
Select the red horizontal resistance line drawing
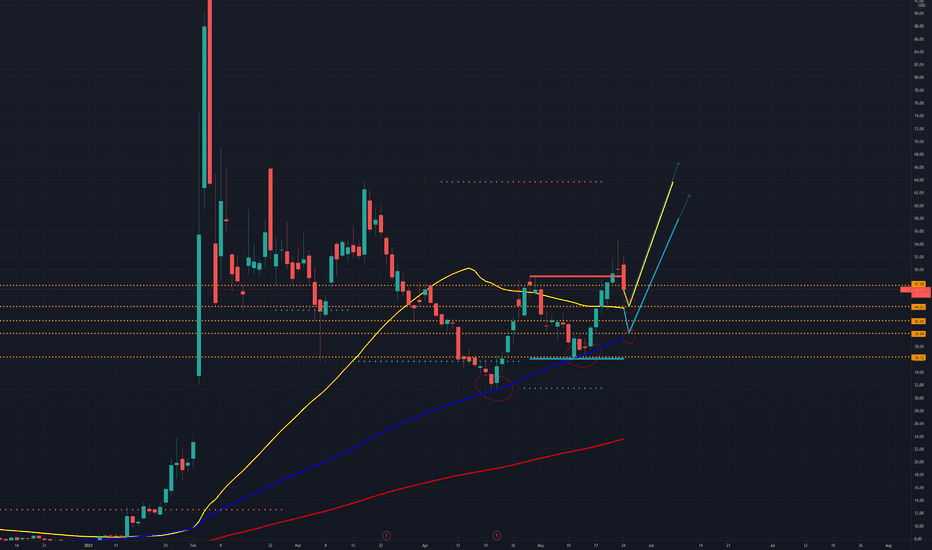576,276
